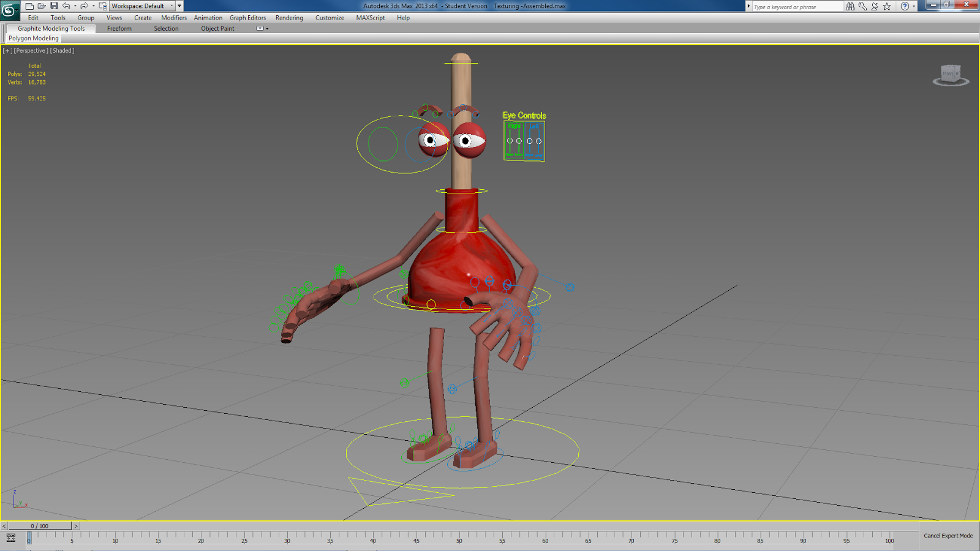Undo the last action
Image resolution: width=980 pixels, height=551 pixels.
pyautogui.click(x=66, y=5)
